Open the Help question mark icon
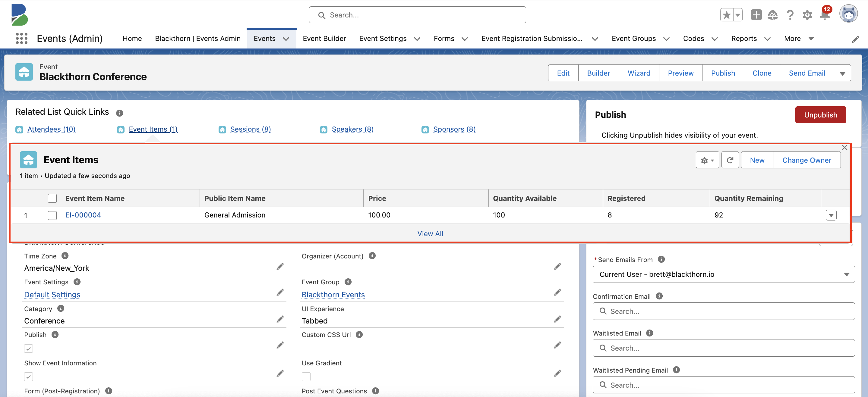Viewport: 868px width, 397px height. point(790,15)
